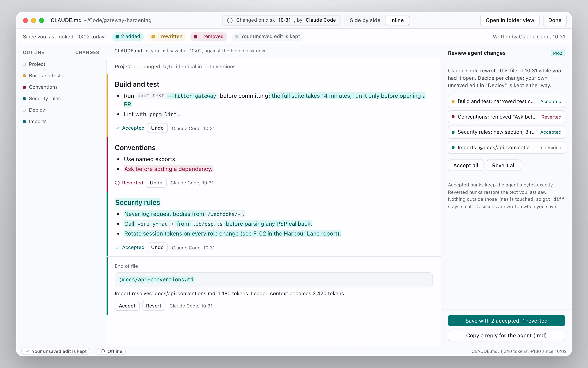Click the Offline shield icon in the status bar

[103, 351]
